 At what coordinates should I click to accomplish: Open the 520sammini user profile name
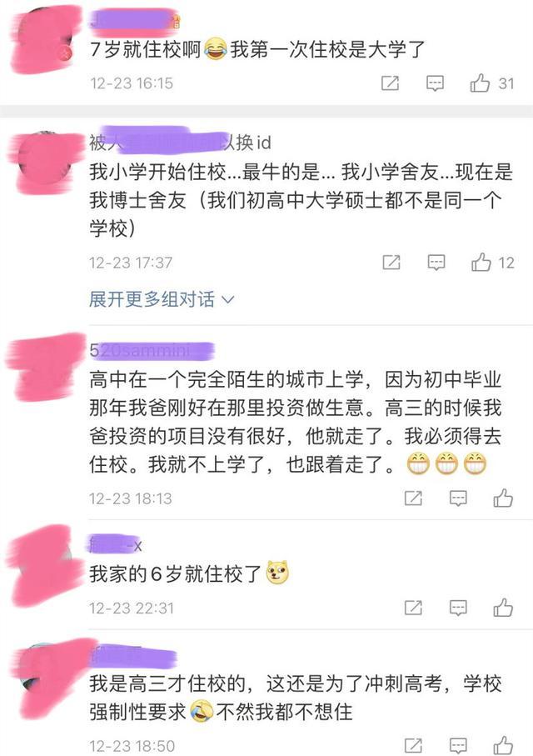(x=152, y=351)
